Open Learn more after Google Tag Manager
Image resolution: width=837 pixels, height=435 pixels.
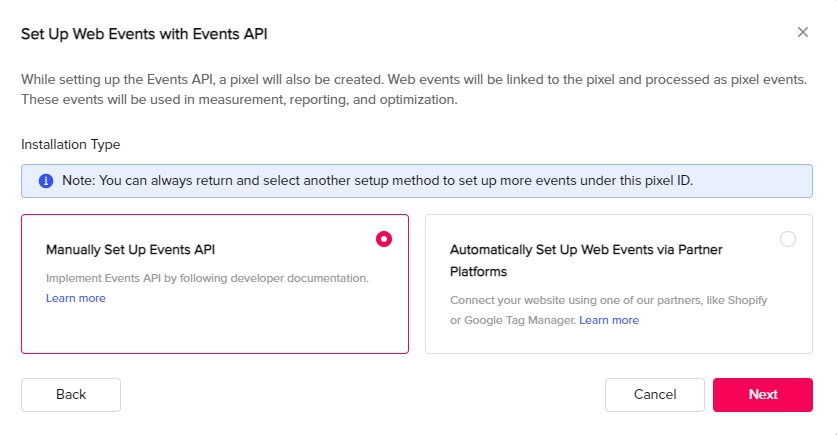[x=609, y=320]
